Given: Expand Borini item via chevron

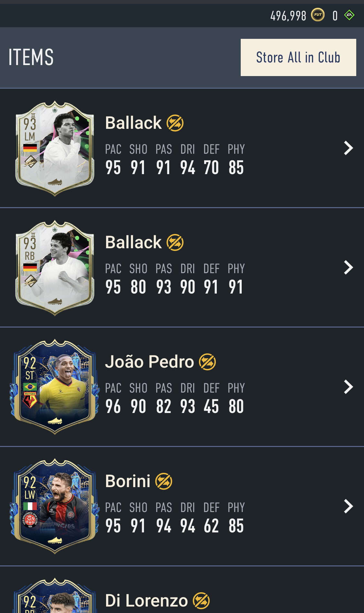Looking at the screenshot, I should pyautogui.click(x=348, y=506).
